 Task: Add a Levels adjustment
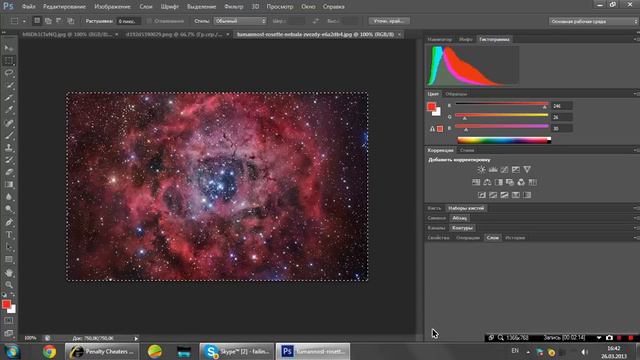(493, 169)
